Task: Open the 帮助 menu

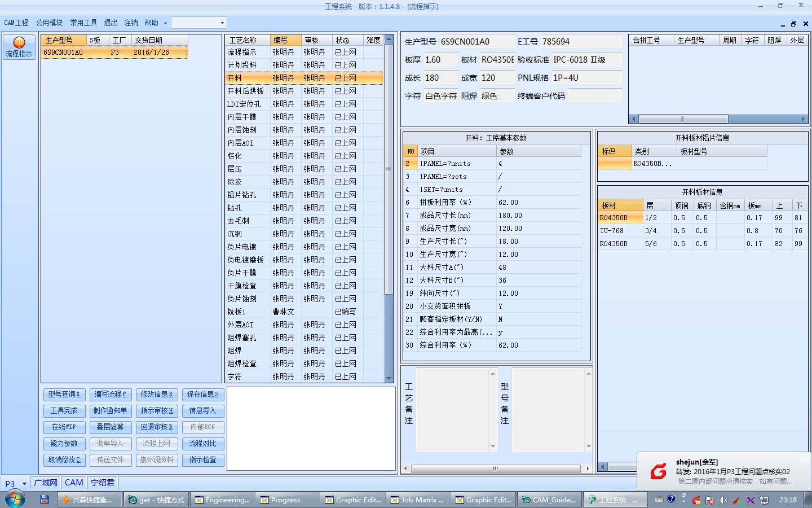Action: pyautogui.click(x=152, y=23)
